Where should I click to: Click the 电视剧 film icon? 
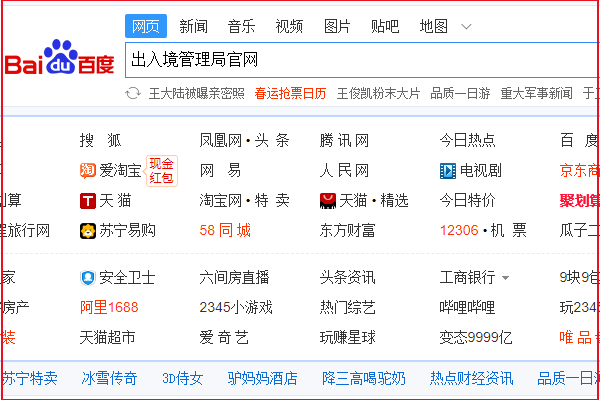(448, 171)
